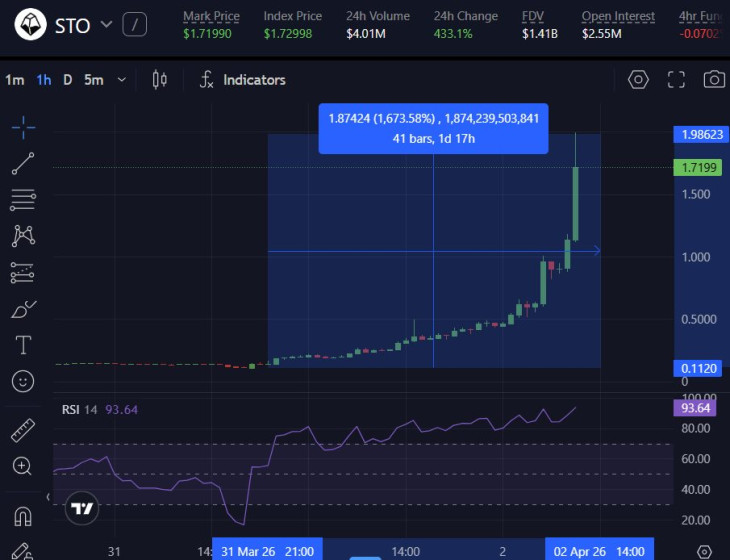Select the XABCD pattern tool
Screen dimensions: 730x560
23,236
